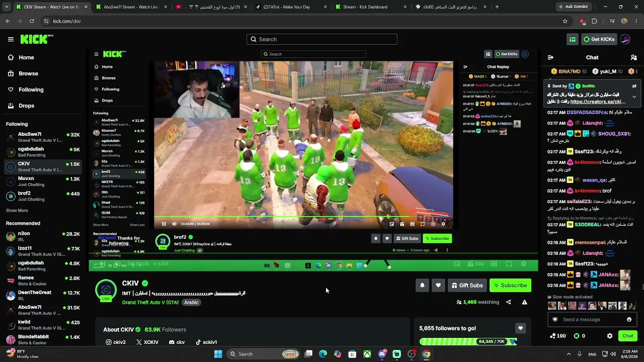Open CKIV's Discord link ckv

coord(177,342)
